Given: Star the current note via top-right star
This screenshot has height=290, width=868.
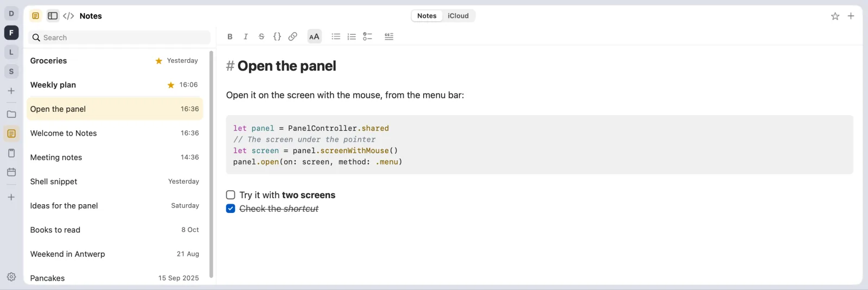Looking at the screenshot, I should click(835, 16).
